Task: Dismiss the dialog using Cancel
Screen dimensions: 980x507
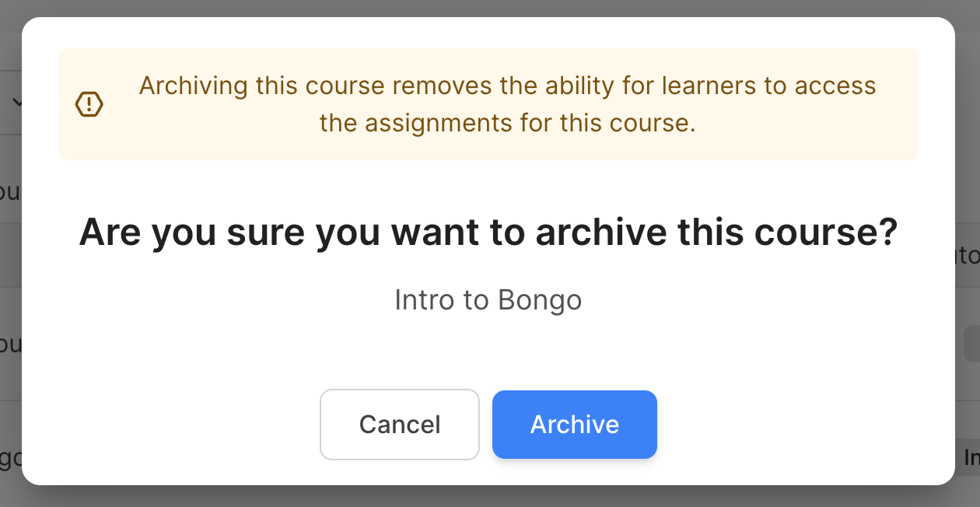Action: (x=400, y=425)
